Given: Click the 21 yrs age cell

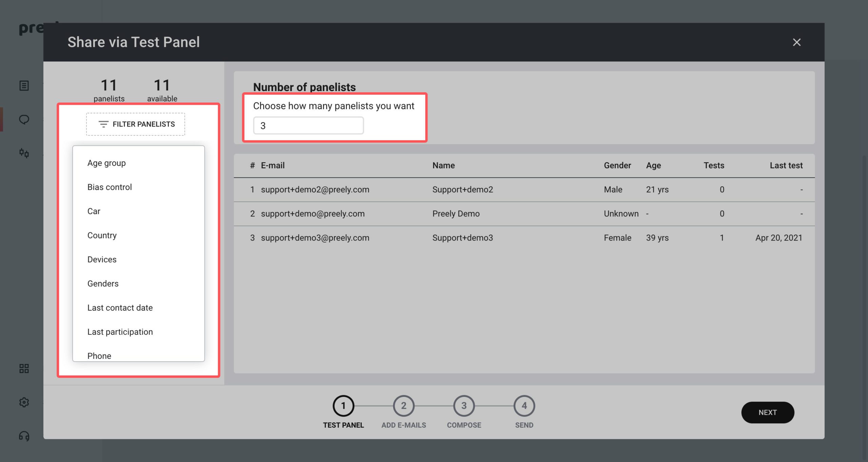Looking at the screenshot, I should tap(657, 190).
